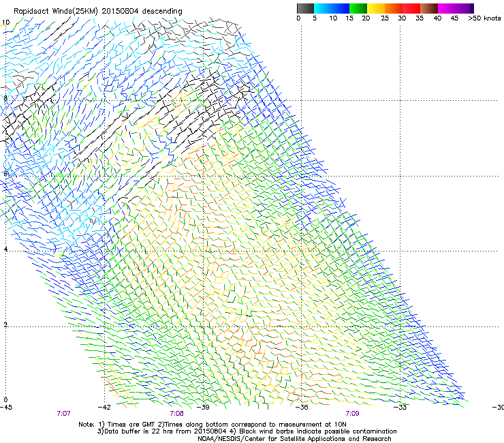Click the yellow 20-25 knots color segment
The height and width of the screenshot is (443, 504).
(376, 8)
